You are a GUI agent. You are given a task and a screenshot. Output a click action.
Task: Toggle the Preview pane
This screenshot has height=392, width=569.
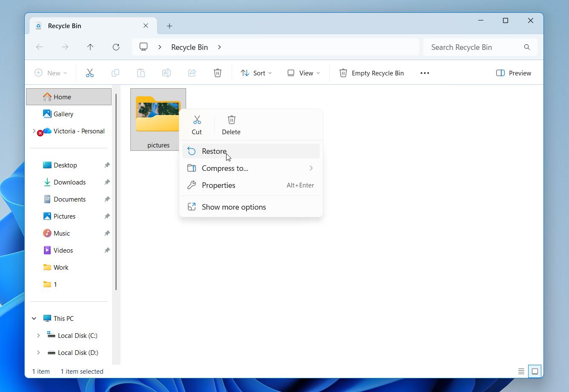(x=514, y=73)
